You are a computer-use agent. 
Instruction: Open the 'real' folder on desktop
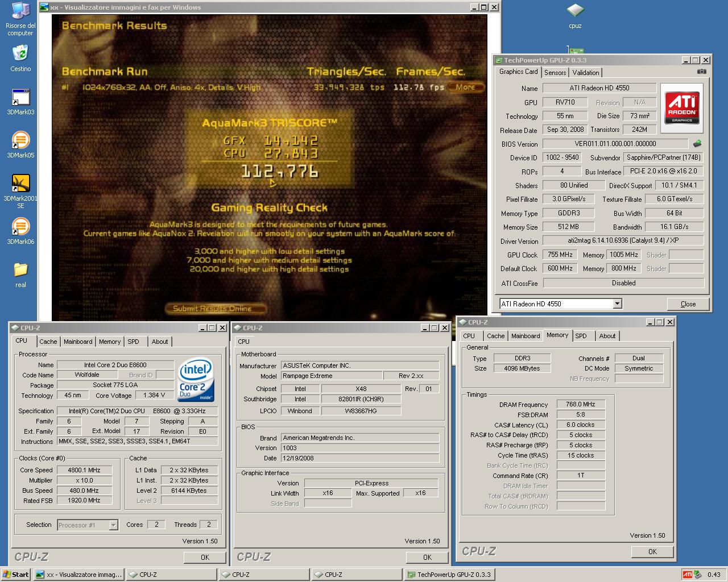[x=20, y=275]
